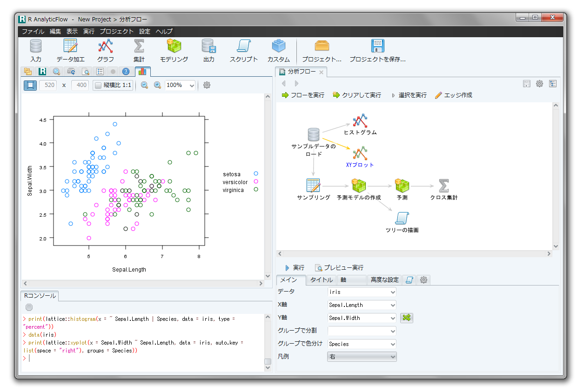Switch to the 高度な設定 tab
The height and width of the screenshot is (392, 584).
(385, 279)
